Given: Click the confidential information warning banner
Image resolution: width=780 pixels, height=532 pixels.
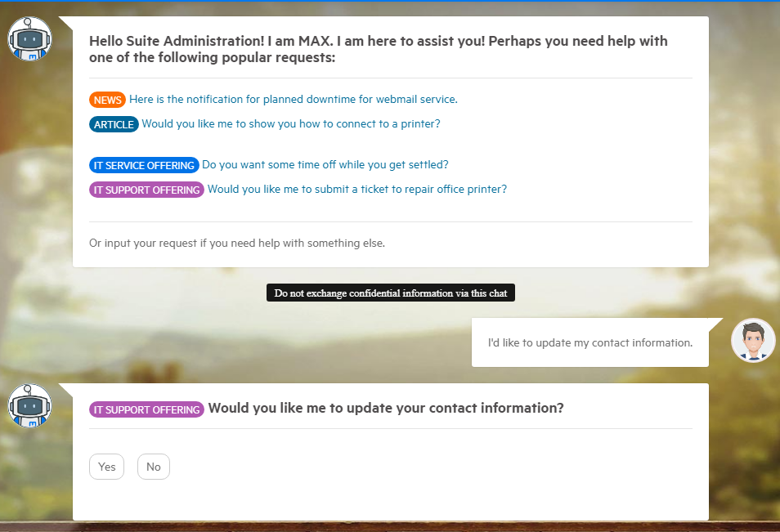Looking at the screenshot, I should click(390, 292).
